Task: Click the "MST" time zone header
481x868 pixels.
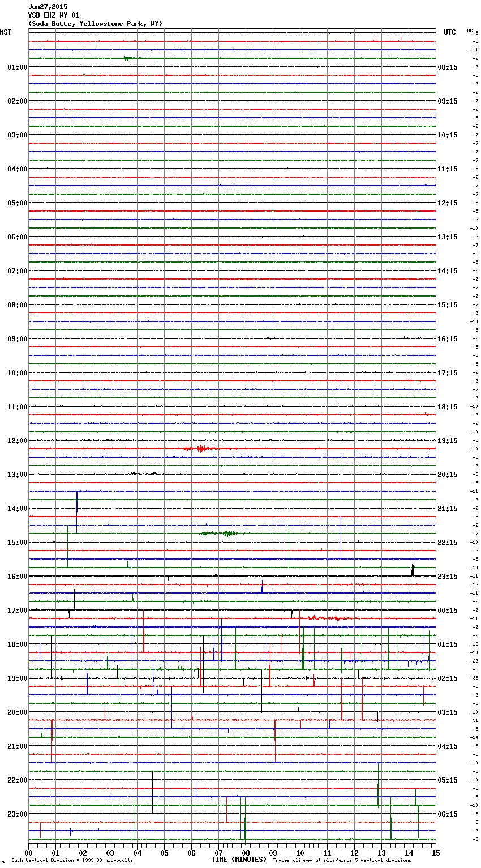Action: 6,32
